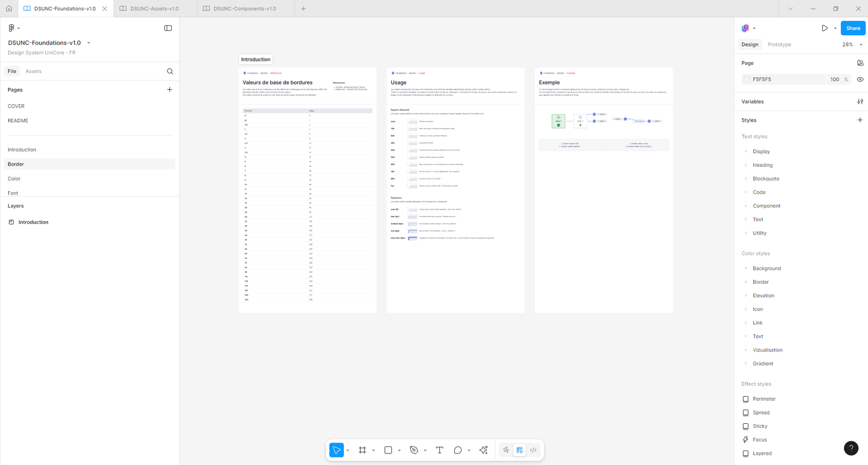The image size is (868, 465).
Task: Start the presentation with the play icon
Action: tap(825, 28)
